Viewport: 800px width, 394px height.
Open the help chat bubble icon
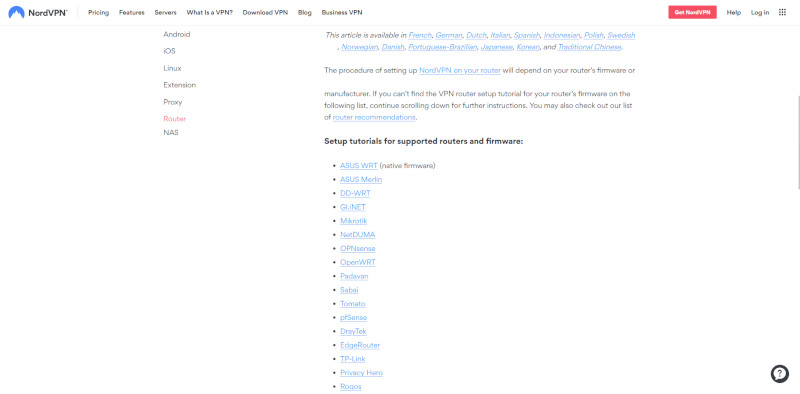tap(780, 374)
